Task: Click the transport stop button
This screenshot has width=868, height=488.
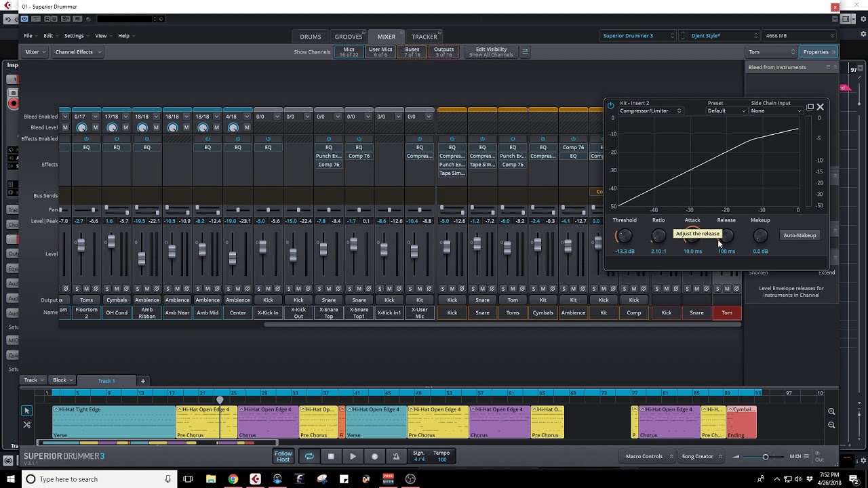Action: coord(331,456)
